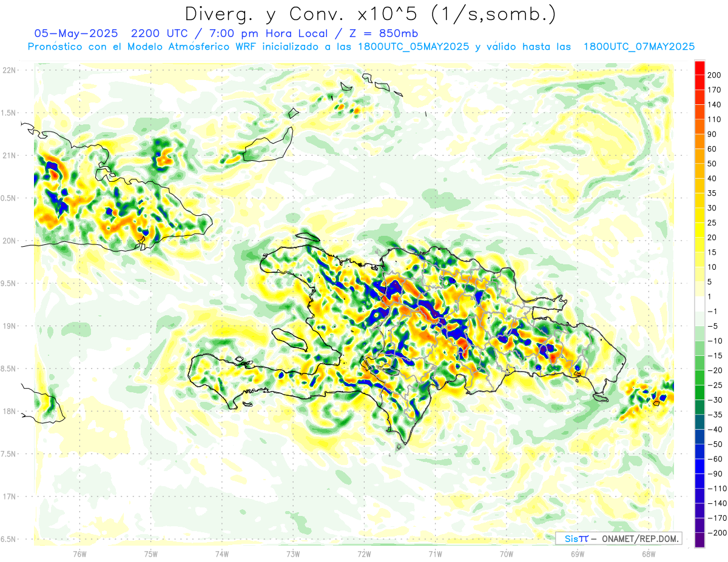The image size is (728, 562).
Task: Click the colorbar label positive 170
Action: 713,89
